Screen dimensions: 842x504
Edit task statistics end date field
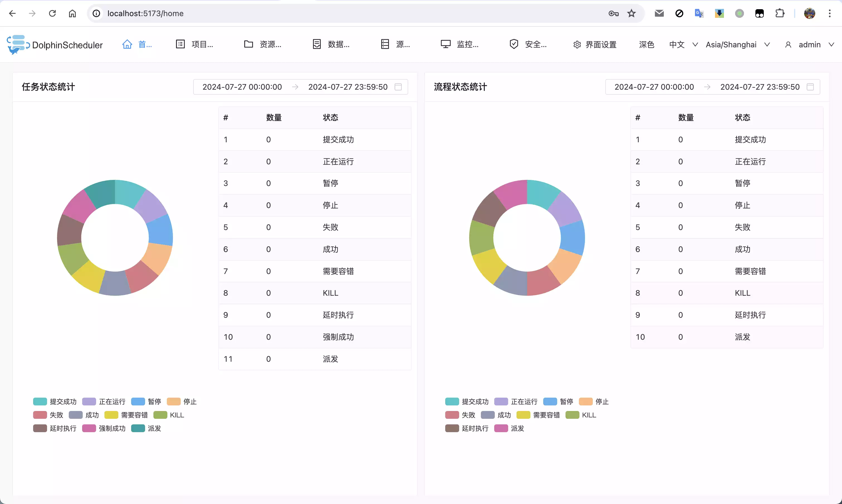348,87
